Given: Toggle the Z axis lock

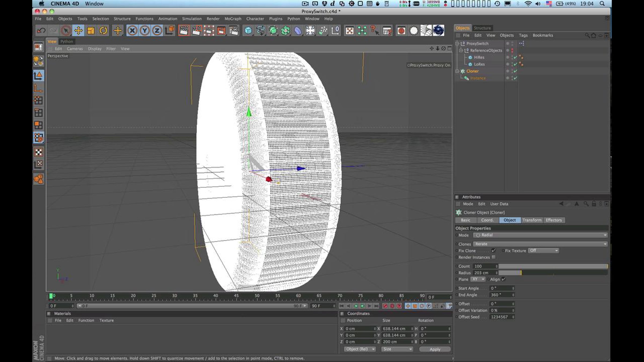Looking at the screenshot, I should pyautogui.click(x=157, y=31).
